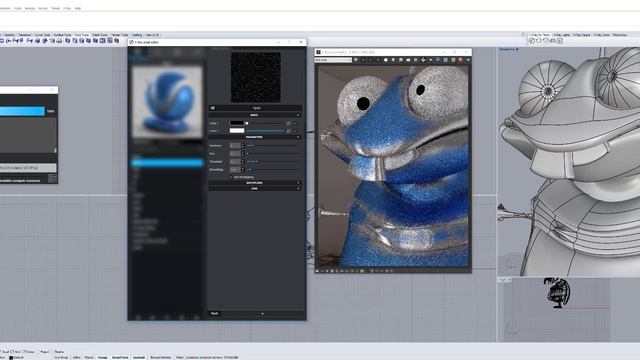Click the Back button in Asset Editor
This screenshot has height=360, width=640.
pos(215,313)
